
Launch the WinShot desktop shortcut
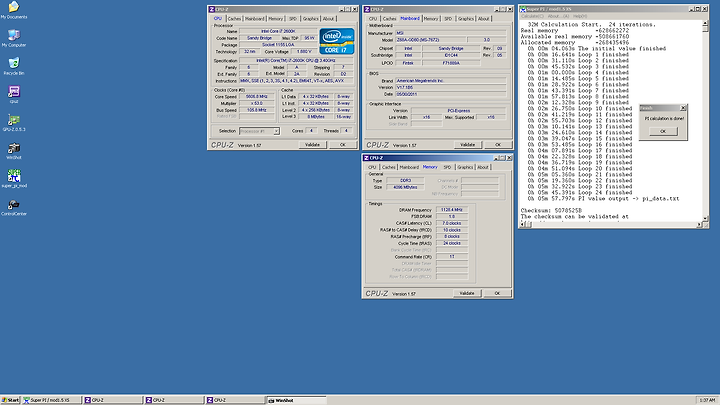point(14,151)
